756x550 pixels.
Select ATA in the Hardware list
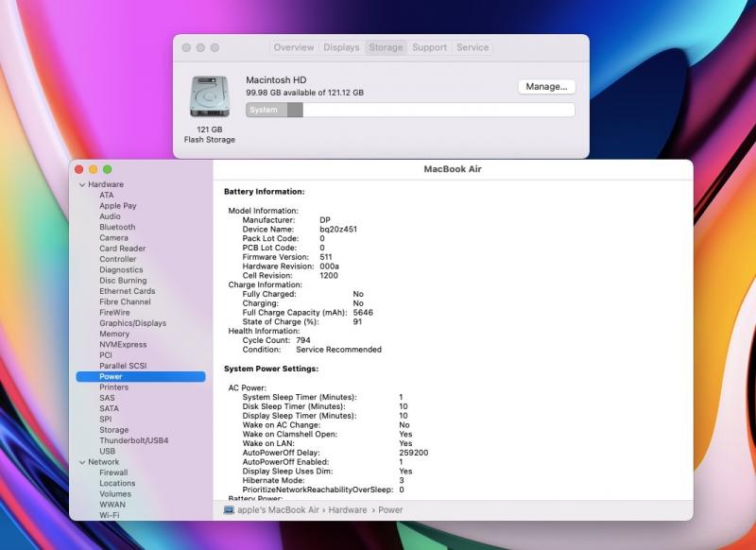pos(107,196)
